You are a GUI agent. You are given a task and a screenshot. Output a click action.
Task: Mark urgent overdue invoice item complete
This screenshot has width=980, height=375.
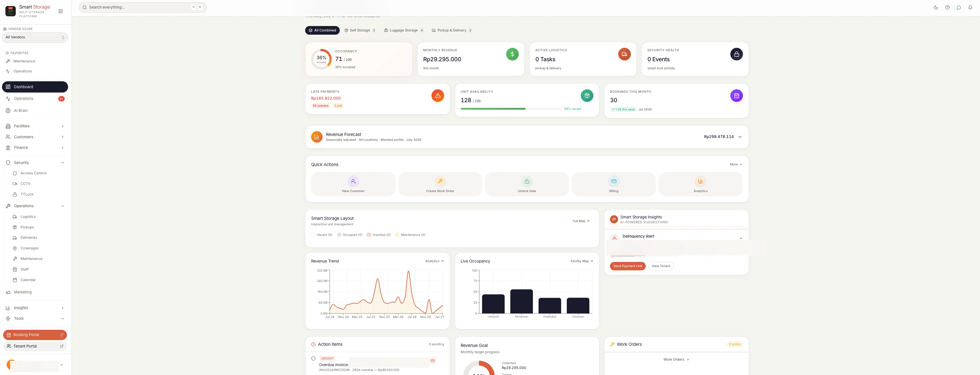(x=313, y=358)
